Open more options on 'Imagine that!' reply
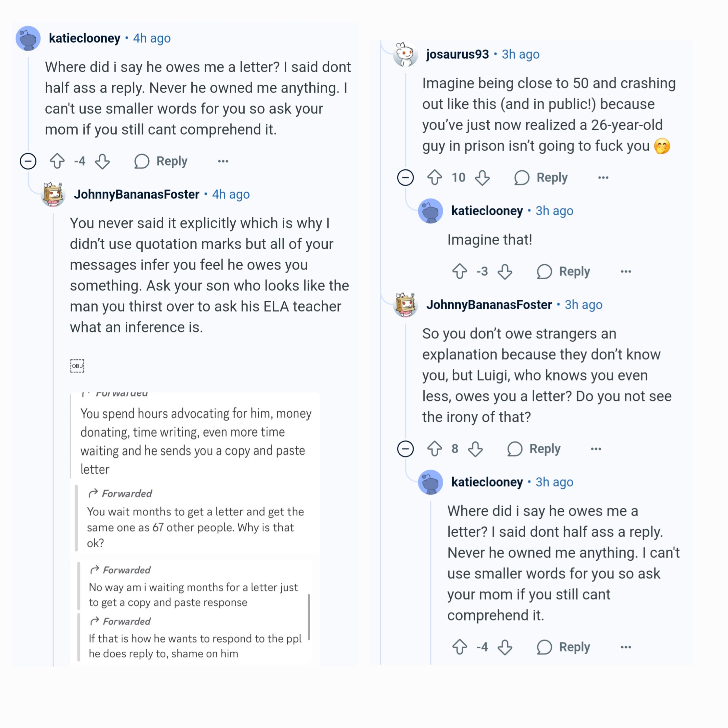The width and height of the screenshot is (728, 728). pos(626,271)
